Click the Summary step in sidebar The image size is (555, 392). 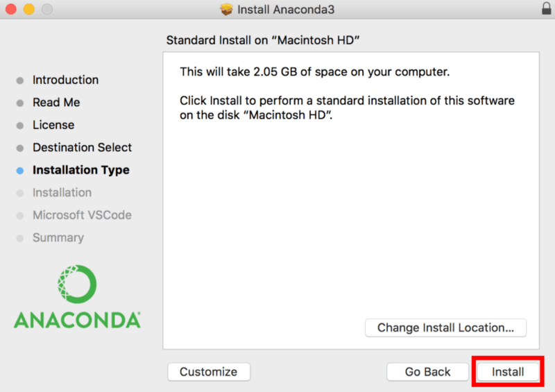pos(58,237)
